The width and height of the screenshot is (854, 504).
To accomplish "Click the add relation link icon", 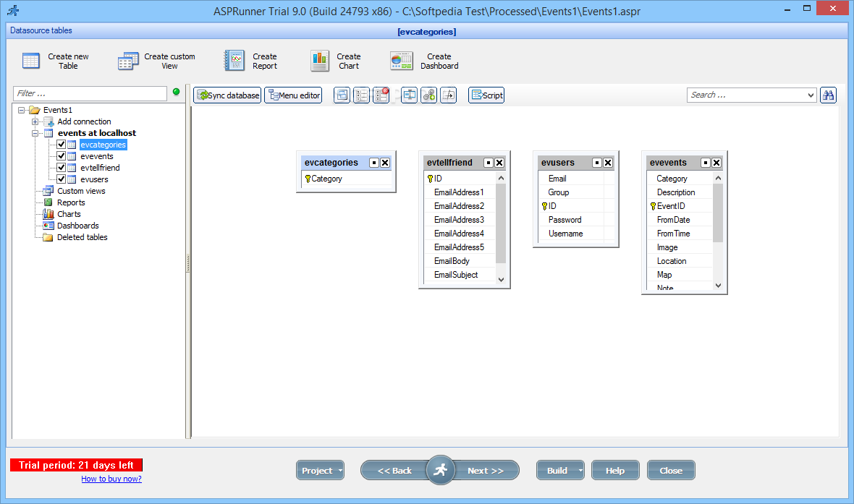I will (428, 95).
